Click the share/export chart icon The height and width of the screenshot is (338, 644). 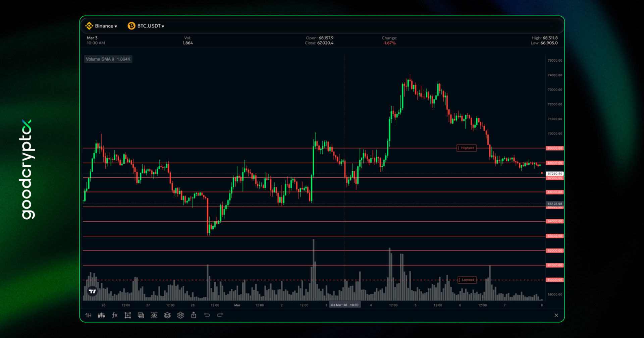pyautogui.click(x=194, y=315)
